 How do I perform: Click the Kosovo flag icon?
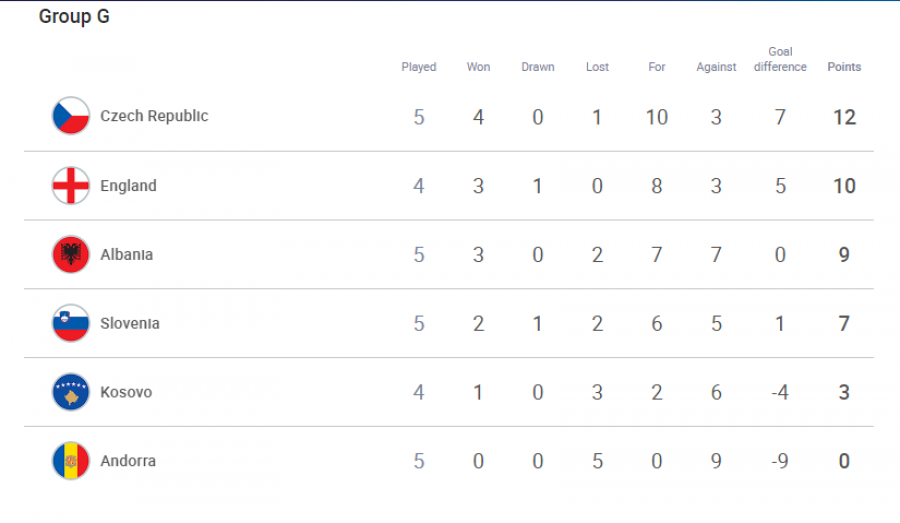[71, 392]
